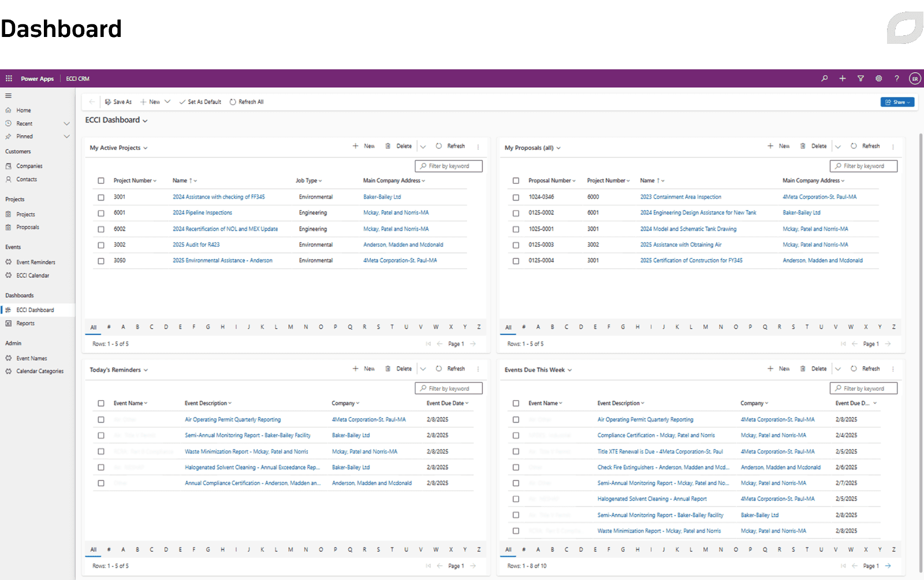Check proposal 0125-0003 row
The width and height of the screenshot is (924, 580).
(x=516, y=245)
